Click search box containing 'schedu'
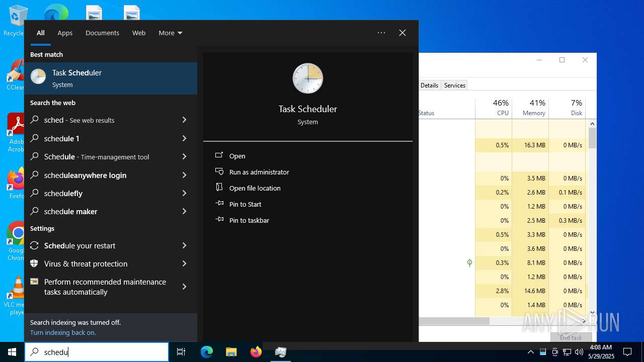Viewport: 644px width, 362px height. (97, 352)
